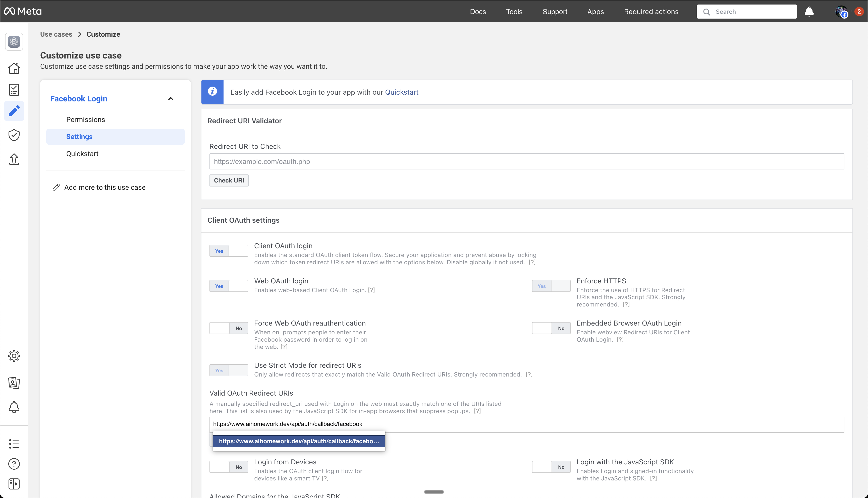The width and height of the screenshot is (868, 498).
Task: Open the profile avatar menu
Action: tap(841, 12)
